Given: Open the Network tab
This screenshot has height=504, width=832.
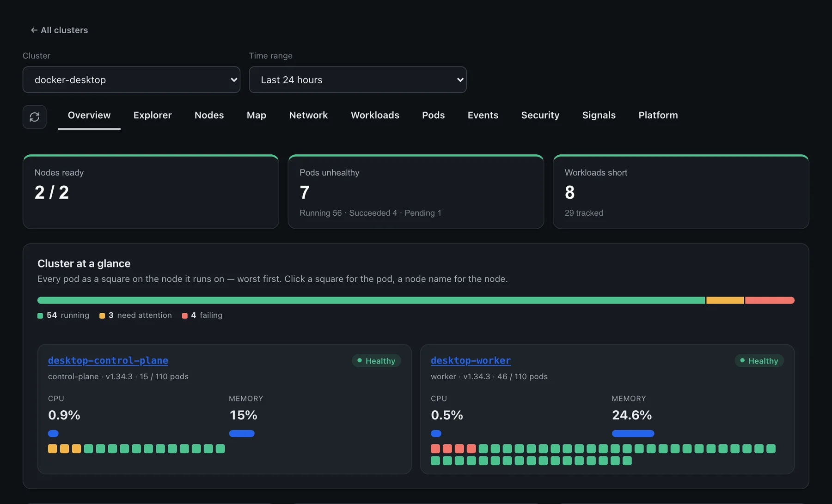Looking at the screenshot, I should click(x=308, y=115).
